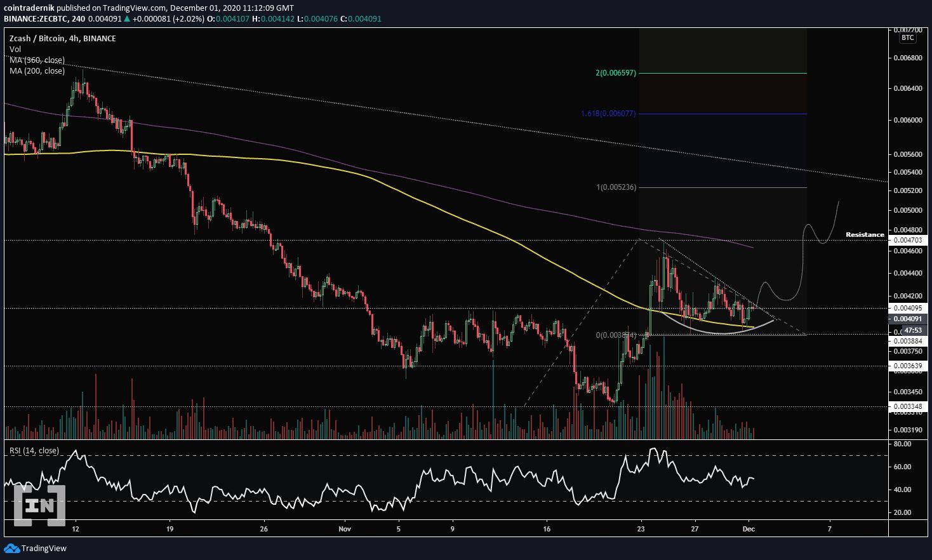932x560 pixels.
Task: Select the 0.003348 price label on the axis
Action: (907, 406)
